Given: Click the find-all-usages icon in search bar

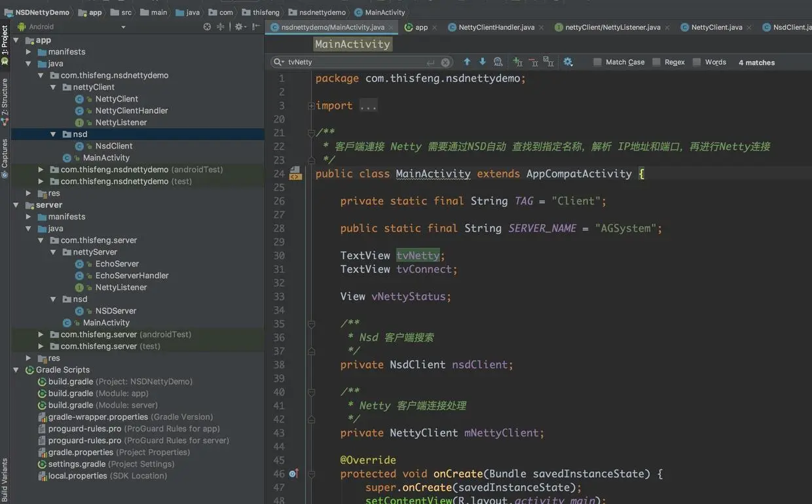Looking at the screenshot, I should pyautogui.click(x=498, y=62).
